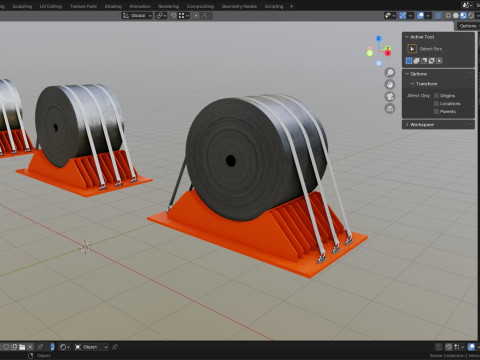Select material preview shading

pyautogui.click(x=463, y=16)
